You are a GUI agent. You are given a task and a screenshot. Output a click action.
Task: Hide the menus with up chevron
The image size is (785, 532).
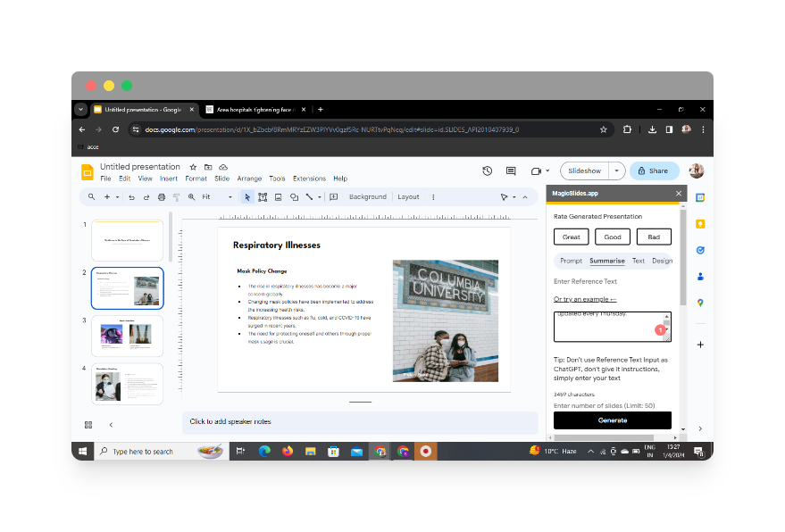pyautogui.click(x=525, y=197)
